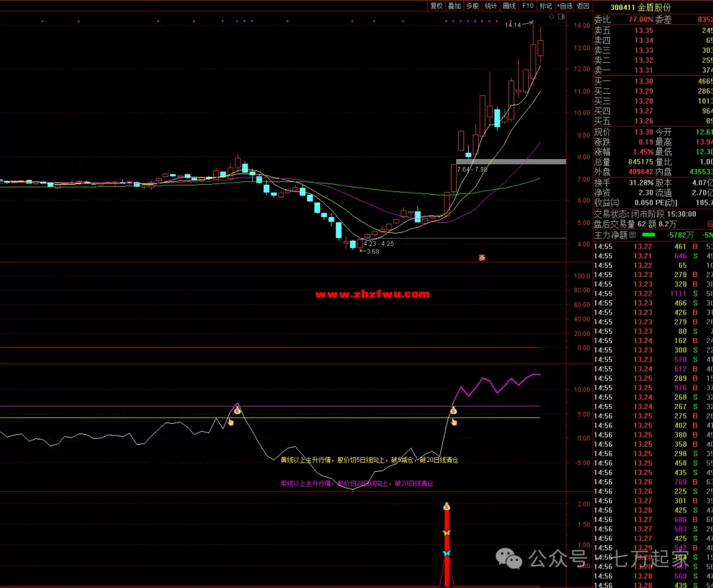Viewport: 713px width, 588px height.
Task: Click the money bag atop the red bar
Action: (447, 506)
